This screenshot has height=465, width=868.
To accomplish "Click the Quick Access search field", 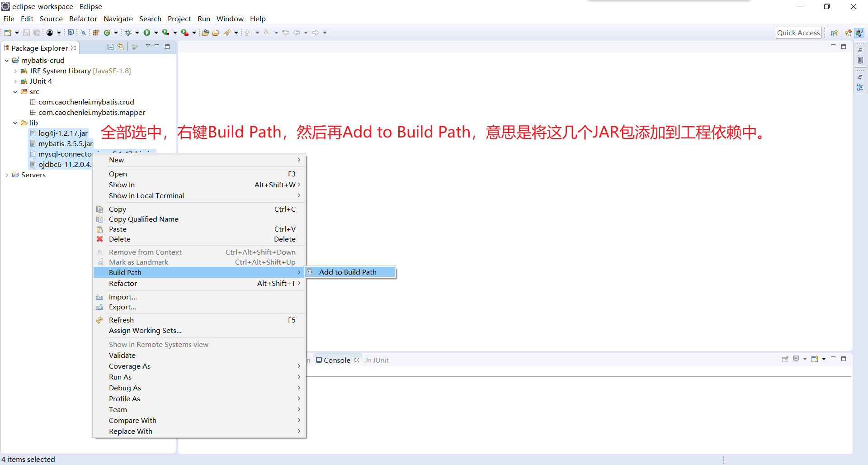I will (x=798, y=33).
